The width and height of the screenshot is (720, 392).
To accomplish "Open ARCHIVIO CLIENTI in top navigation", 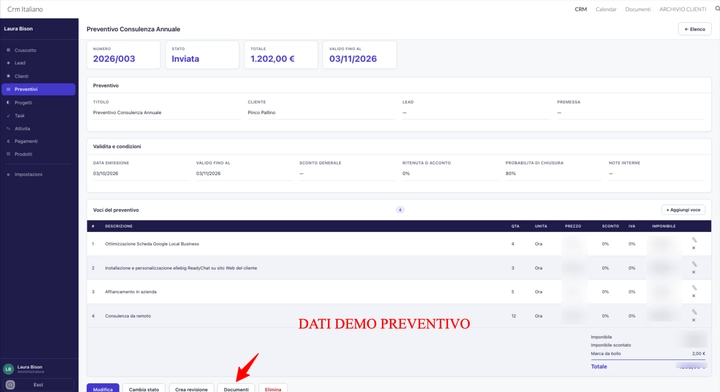I will tap(683, 9).
